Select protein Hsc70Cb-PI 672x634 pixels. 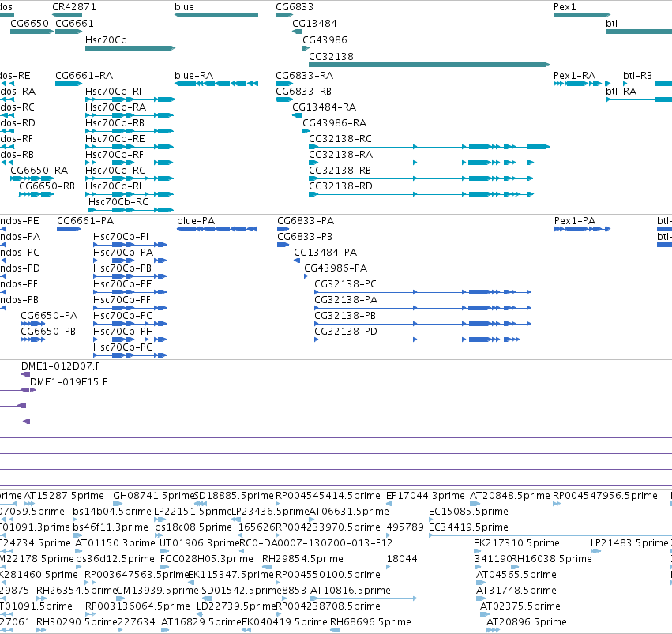[121, 237]
